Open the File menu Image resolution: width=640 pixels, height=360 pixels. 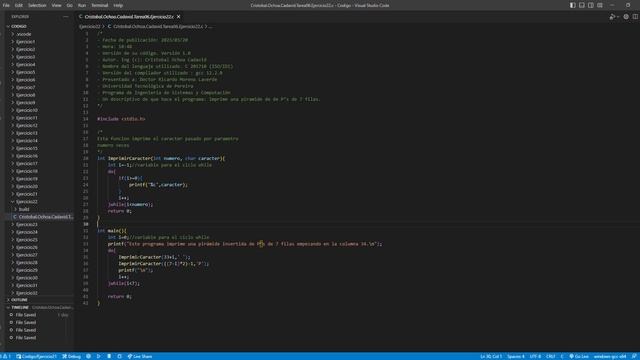click(6, 5)
